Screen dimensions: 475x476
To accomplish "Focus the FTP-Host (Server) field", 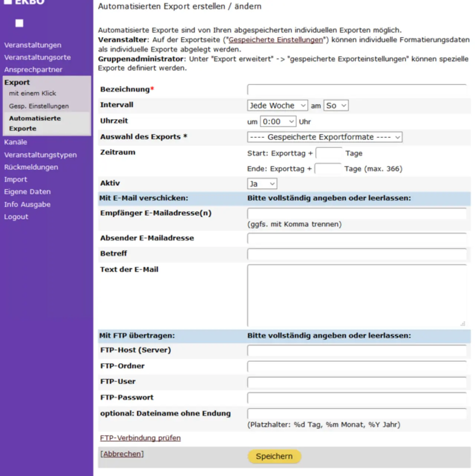I will click(357, 350).
